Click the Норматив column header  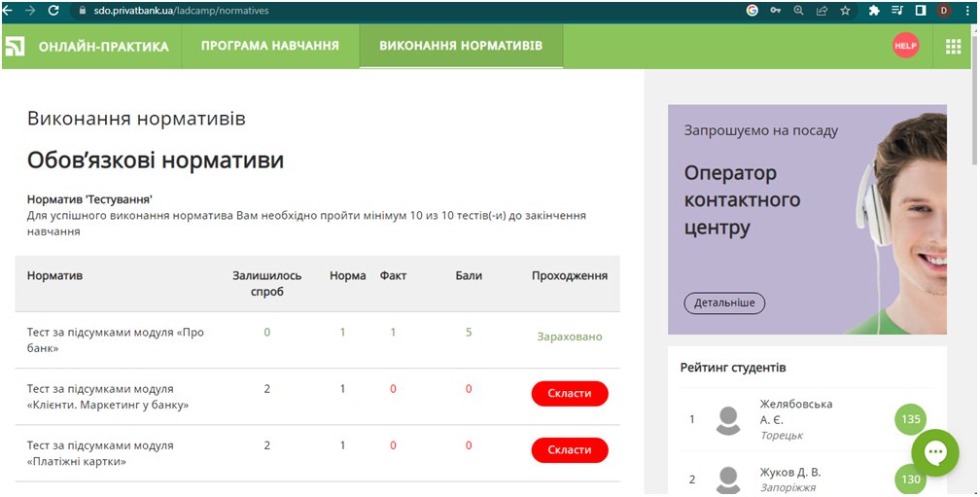55,275
